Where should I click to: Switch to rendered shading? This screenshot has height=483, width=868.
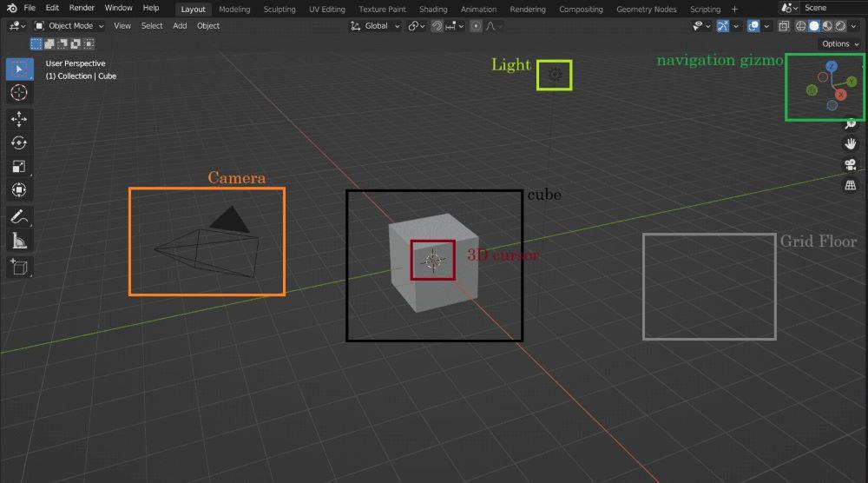point(840,26)
